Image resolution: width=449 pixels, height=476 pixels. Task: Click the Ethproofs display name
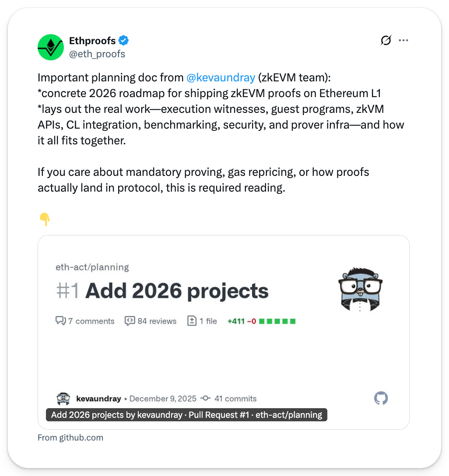point(92,41)
